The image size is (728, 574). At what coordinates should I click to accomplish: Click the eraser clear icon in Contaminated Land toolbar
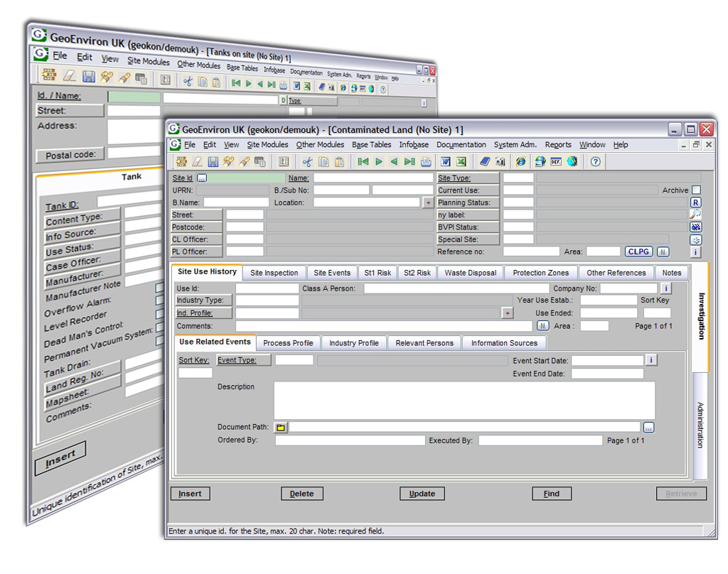198,161
